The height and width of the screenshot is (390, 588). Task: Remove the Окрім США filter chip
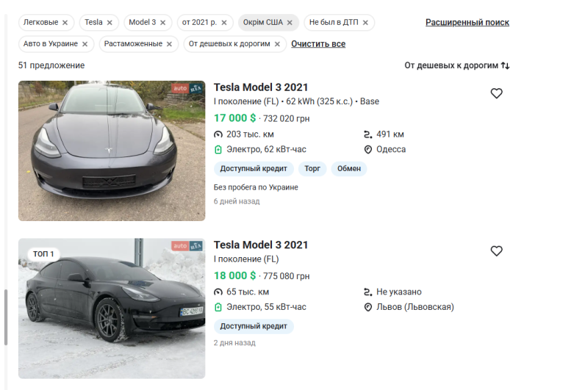point(290,23)
